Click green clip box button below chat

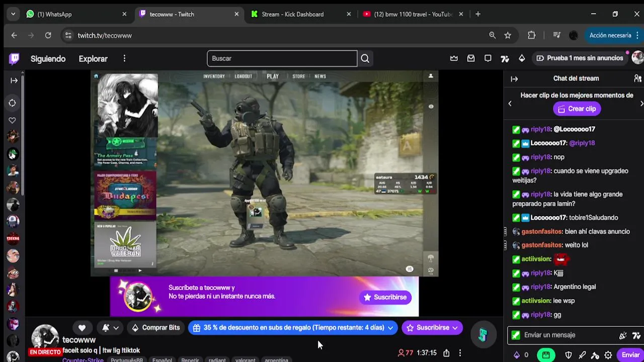coord(546,354)
